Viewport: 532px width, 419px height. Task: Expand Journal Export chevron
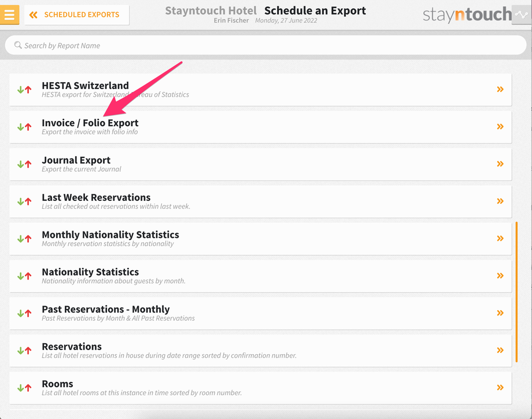coord(500,164)
